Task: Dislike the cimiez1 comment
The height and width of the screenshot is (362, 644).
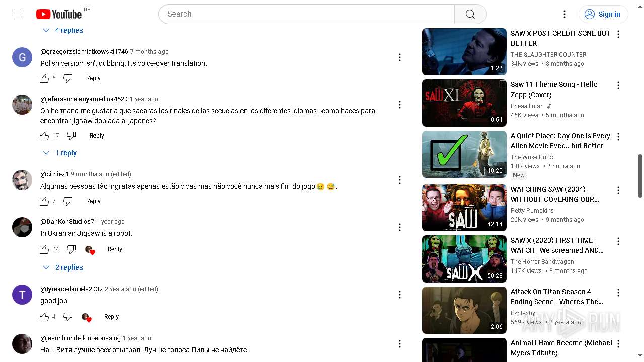Action: tap(68, 201)
